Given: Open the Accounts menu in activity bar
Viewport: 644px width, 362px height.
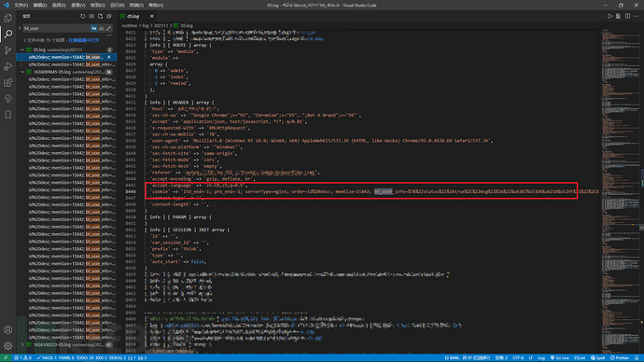Looking at the screenshot, I should tap(7, 329).
